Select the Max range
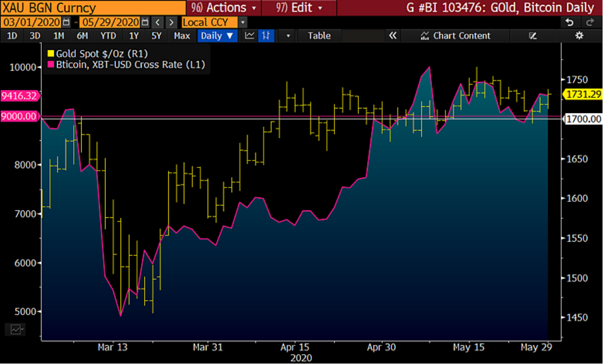This screenshot has width=603, height=364. coord(182,36)
